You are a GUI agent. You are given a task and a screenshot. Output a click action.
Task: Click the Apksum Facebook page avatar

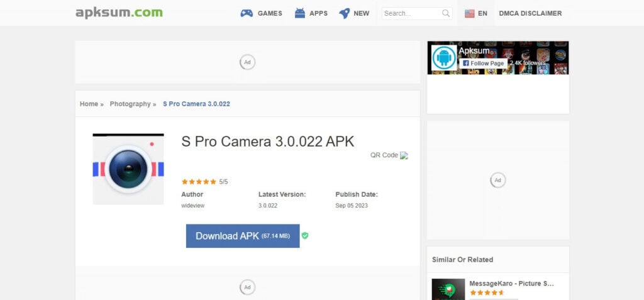[444, 58]
